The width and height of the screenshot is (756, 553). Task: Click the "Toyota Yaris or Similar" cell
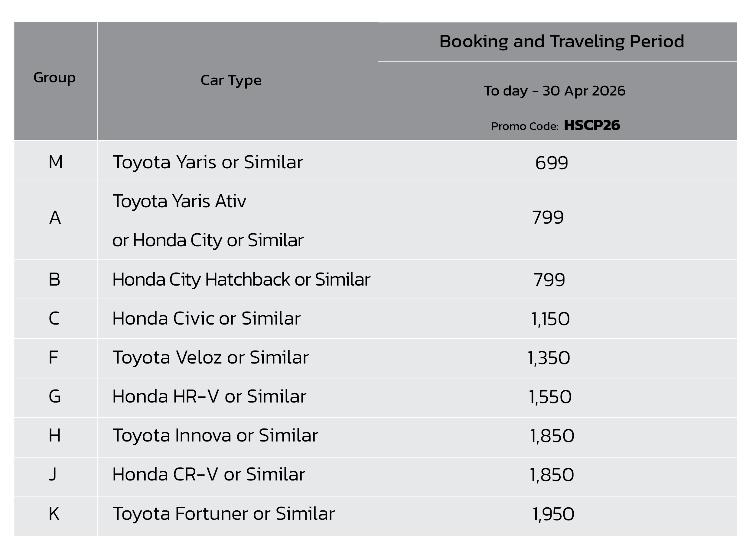tap(208, 162)
